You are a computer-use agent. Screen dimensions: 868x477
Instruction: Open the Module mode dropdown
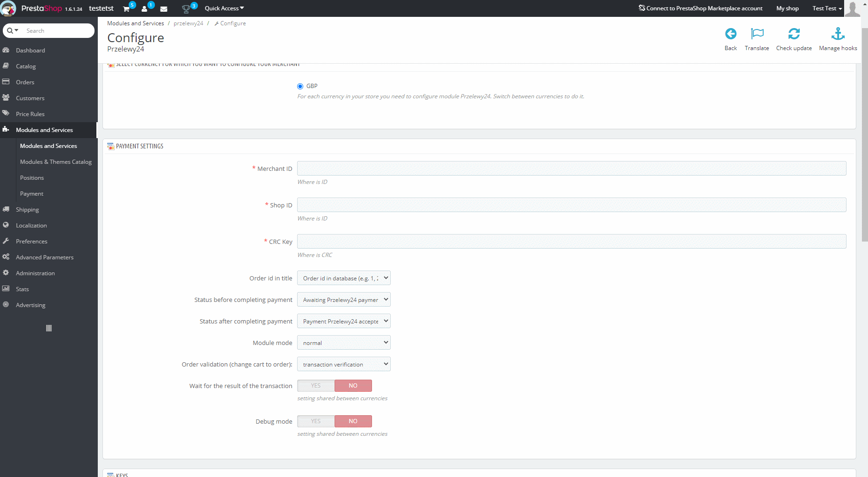pyautogui.click(x=343, y=342)
